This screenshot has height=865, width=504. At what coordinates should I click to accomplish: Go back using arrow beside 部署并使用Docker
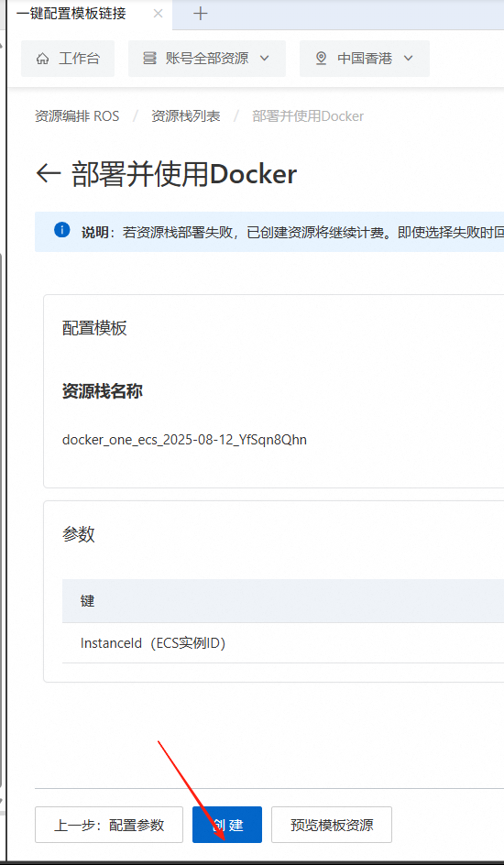point(48,174)
